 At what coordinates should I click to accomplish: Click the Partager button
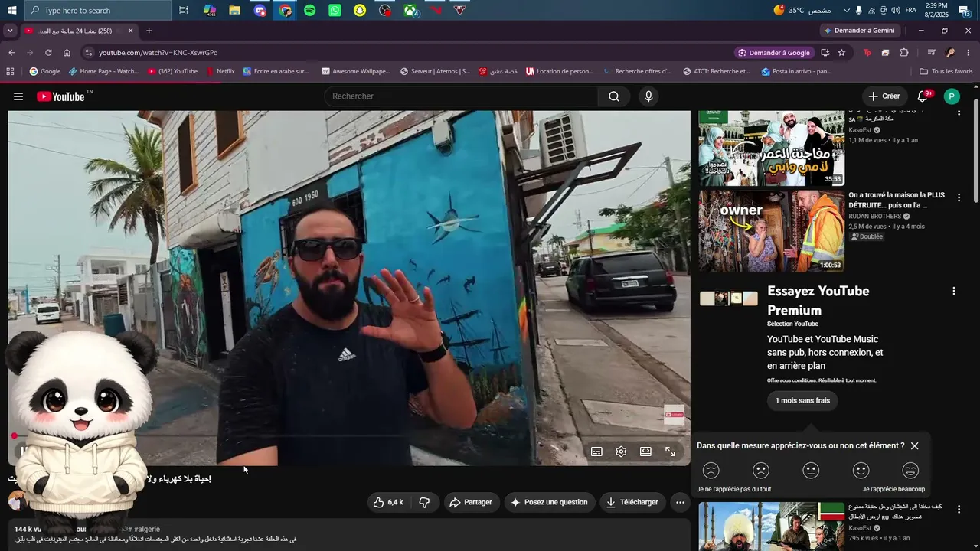[x=471, y=503]
